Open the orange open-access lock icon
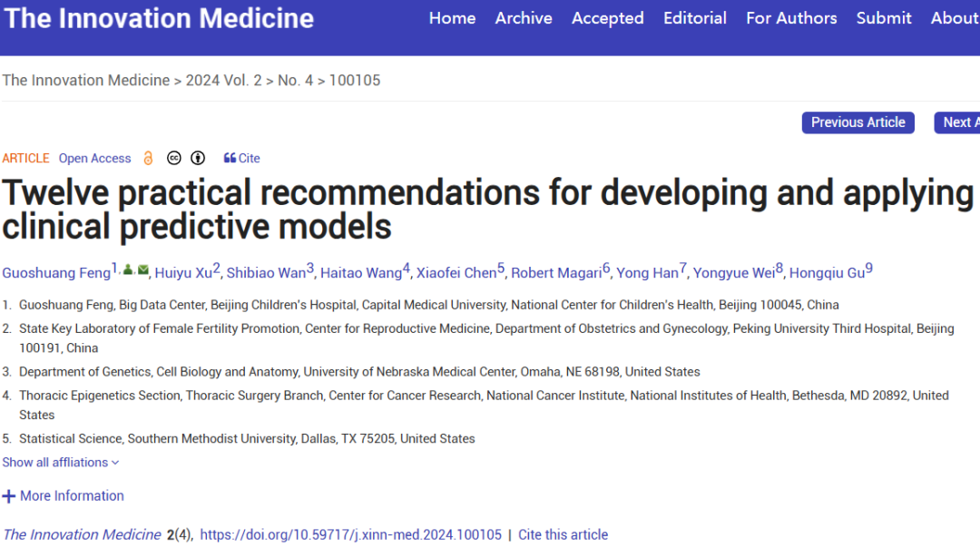The height and width of the screenshot is (548, 980). point(148,158)
